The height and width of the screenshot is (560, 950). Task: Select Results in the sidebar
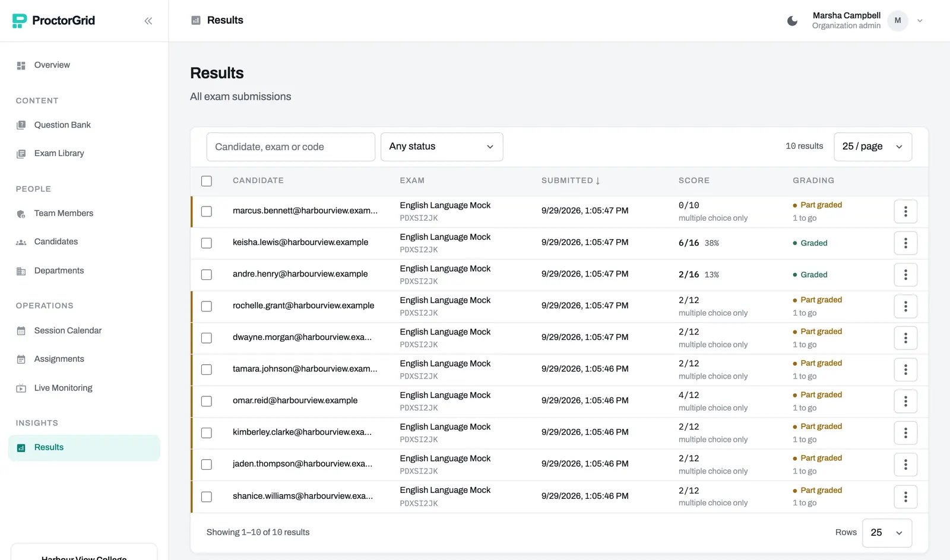[x=84, y=448]
